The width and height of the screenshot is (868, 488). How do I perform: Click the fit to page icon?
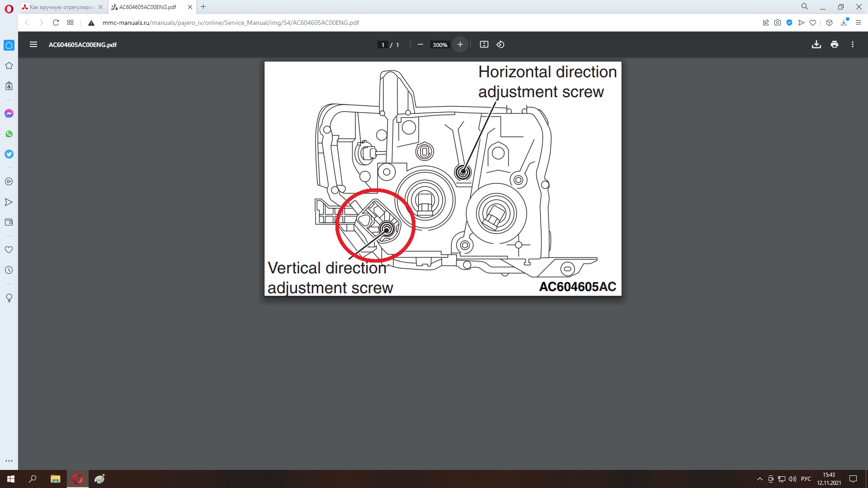pos(484,44)
